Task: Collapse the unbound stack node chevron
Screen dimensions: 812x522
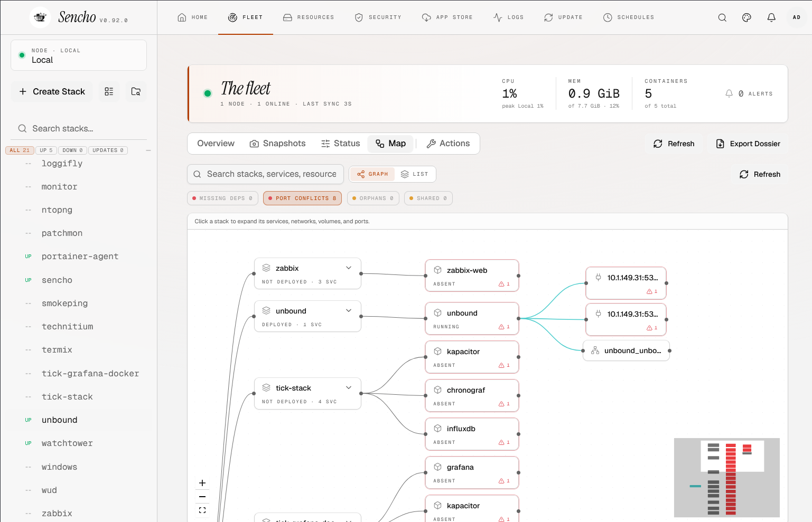Action: coord(349,311)
